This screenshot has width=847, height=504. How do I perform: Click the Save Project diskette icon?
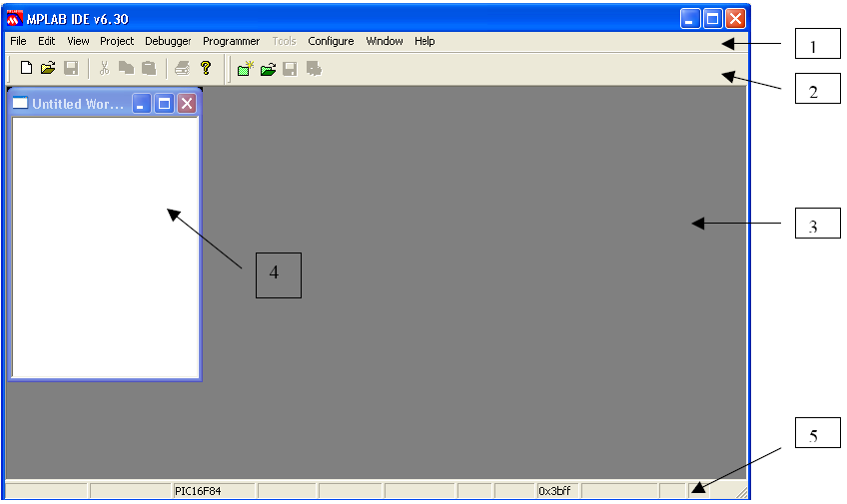(x=290, y=69)
